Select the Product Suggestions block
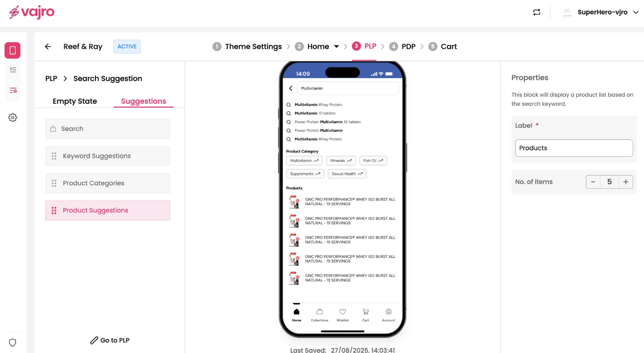The height and width of the screenshot is (353, 644). click(x=108, y=211)
